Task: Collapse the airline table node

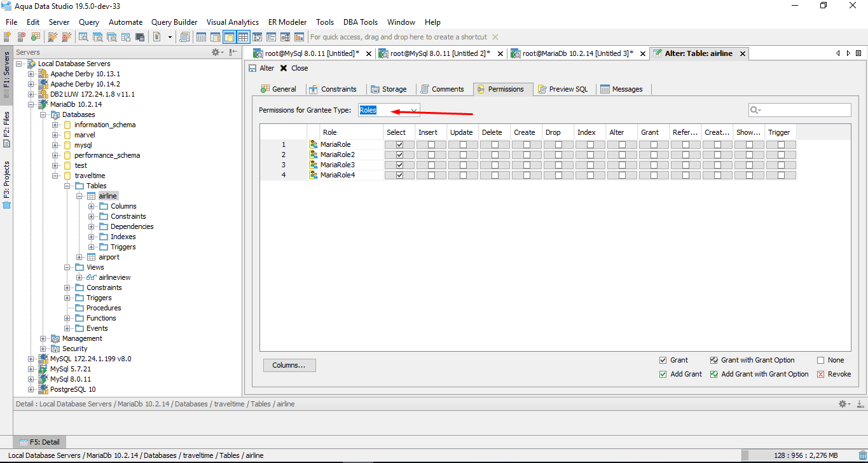Action: click(79, 196)
